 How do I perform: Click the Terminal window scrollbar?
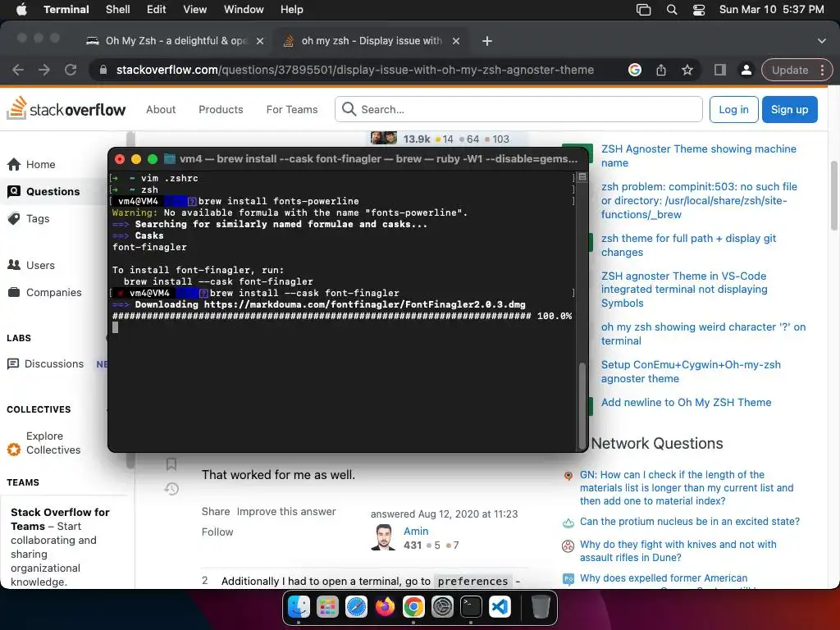[x=582, y=406]
